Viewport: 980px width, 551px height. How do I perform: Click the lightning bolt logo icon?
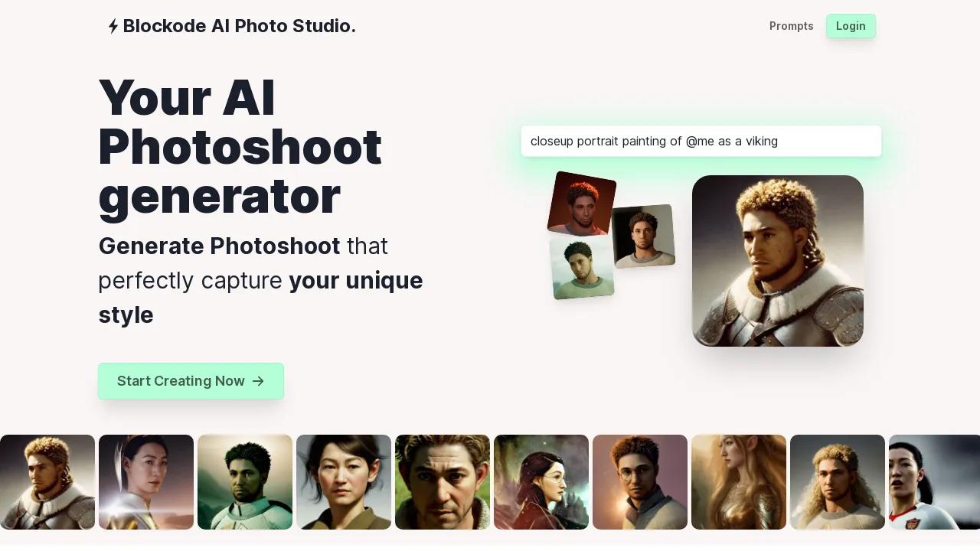coord(113,26)
